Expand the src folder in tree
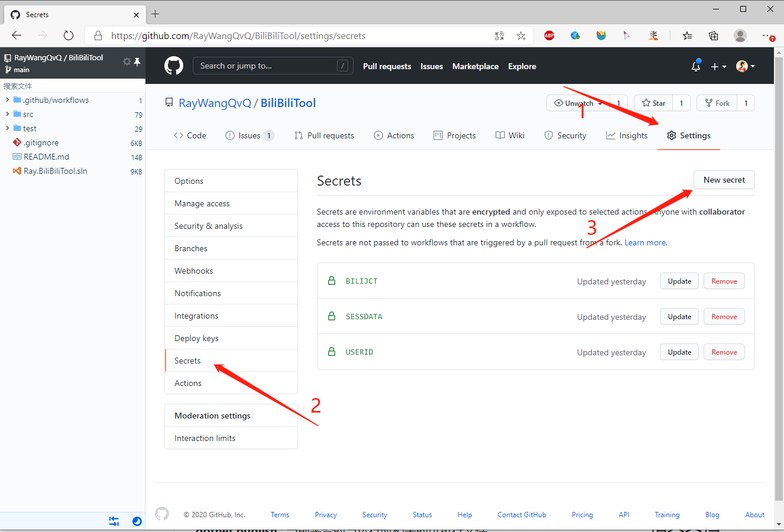 pos(7,114)
